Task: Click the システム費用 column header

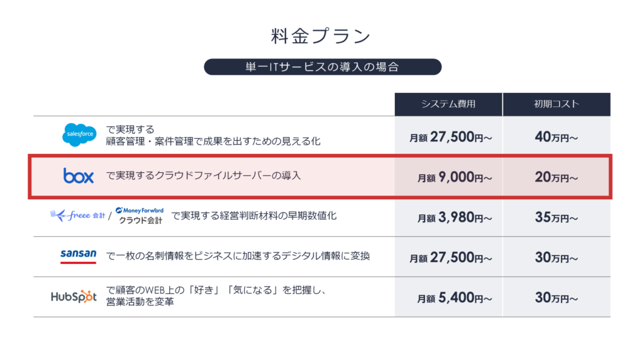Action: pos(448,104)
